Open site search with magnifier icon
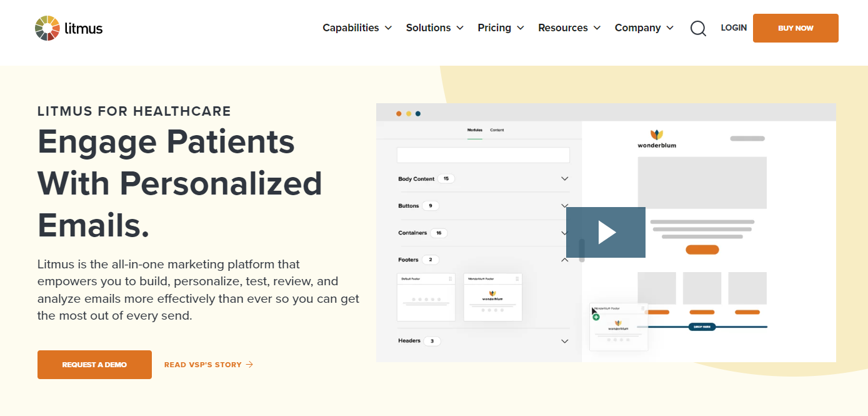868x416 pixels. click(698, 28)
